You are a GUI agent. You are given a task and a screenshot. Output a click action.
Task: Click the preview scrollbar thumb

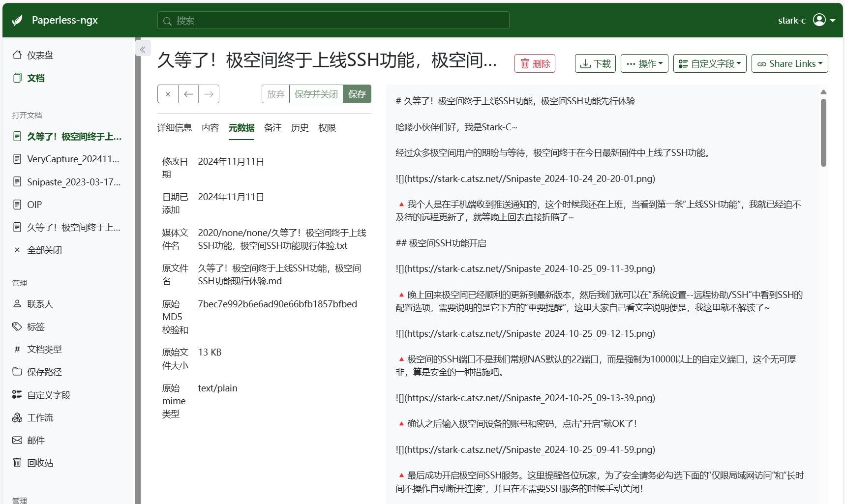click(823, 133)
